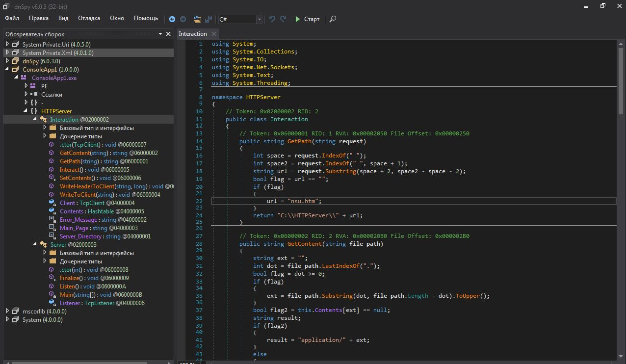
Task: Open the Файл menu
Action: click(x=12, y=18)
